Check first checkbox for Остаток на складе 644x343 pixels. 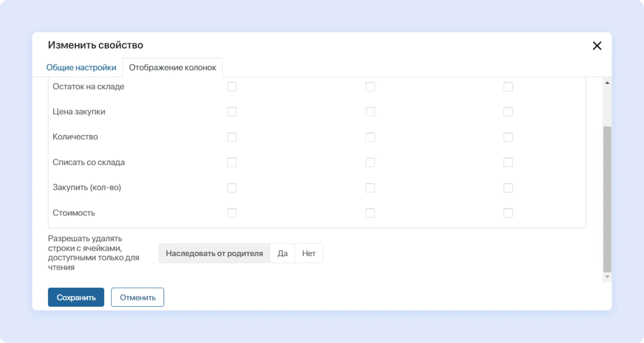pyautogui.click(x=232, y=87)
